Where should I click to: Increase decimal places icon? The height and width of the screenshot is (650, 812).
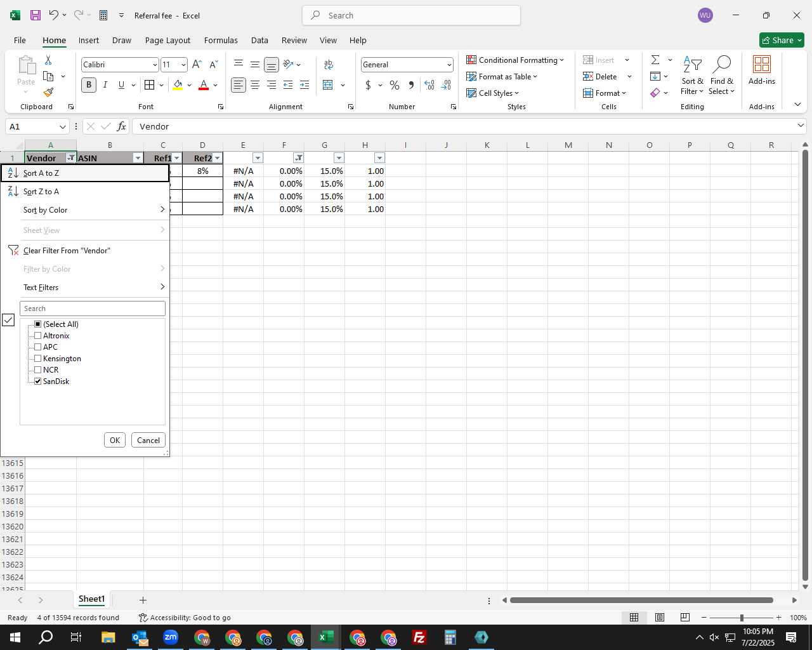click(429, 85)
